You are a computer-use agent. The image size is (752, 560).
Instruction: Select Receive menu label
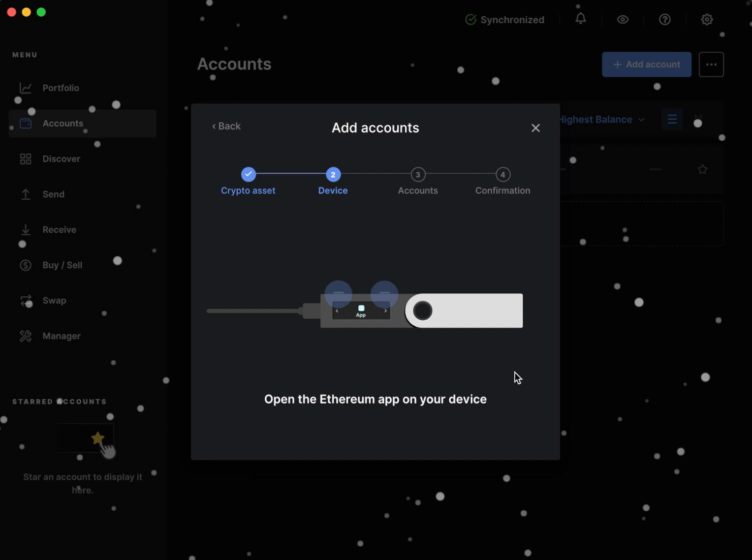(60, 230)
